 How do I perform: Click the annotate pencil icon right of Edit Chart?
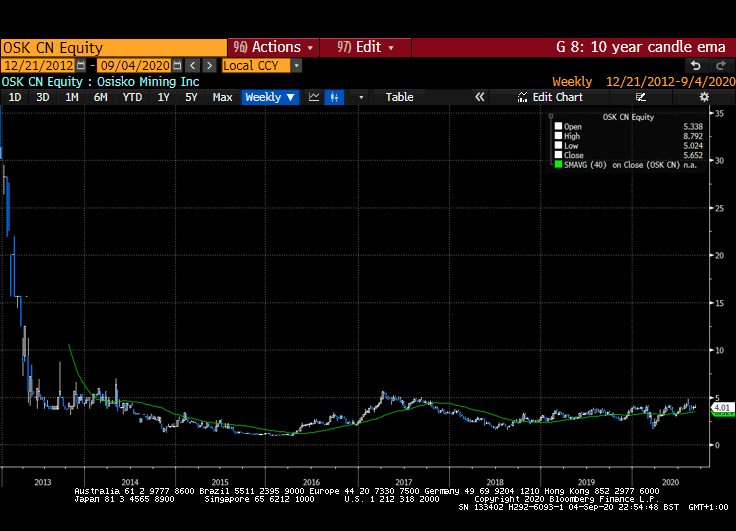[640, 97]
